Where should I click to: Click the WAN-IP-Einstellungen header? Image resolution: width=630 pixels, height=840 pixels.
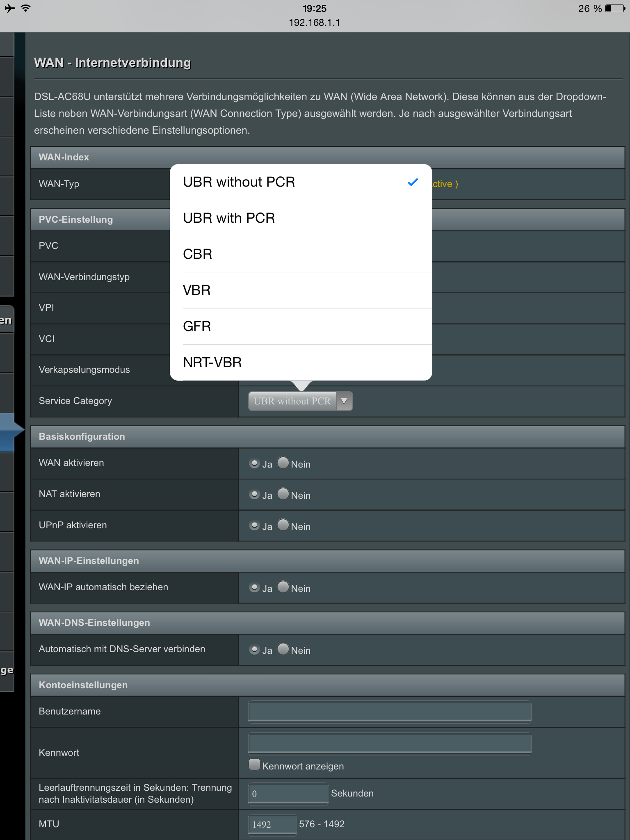pos(328,561)
